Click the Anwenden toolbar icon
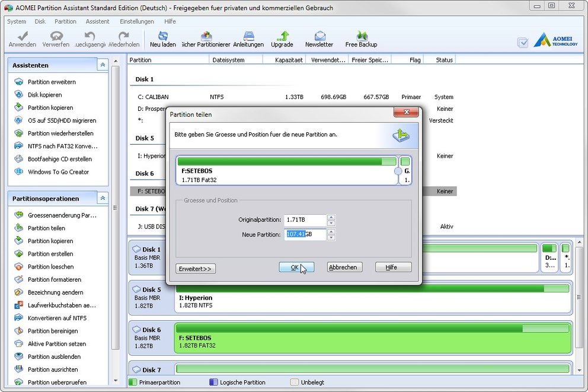588x392 pixels. [23, 39]
